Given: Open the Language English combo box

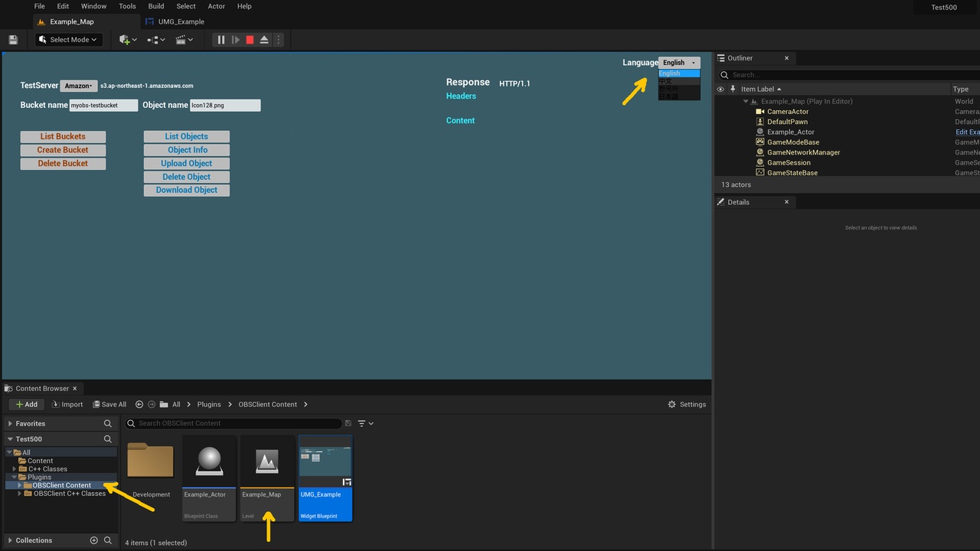Looking at the screenshot, I should click(679, 63).
